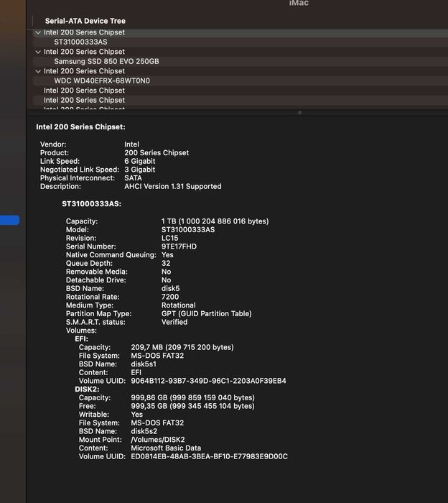Click 'GPT (GUID Partition Table)' value
This screenshot has width=448, height=503.
207,314
